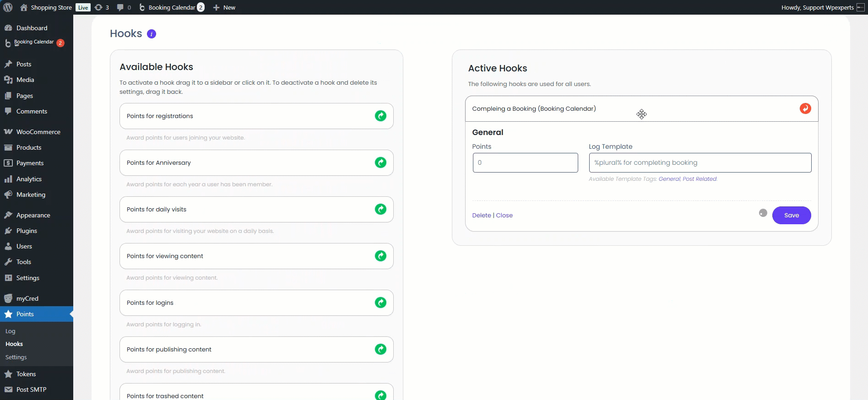Delete the active booking hook
This screenshot has width=868, height=400.
[x=481, y=215]
